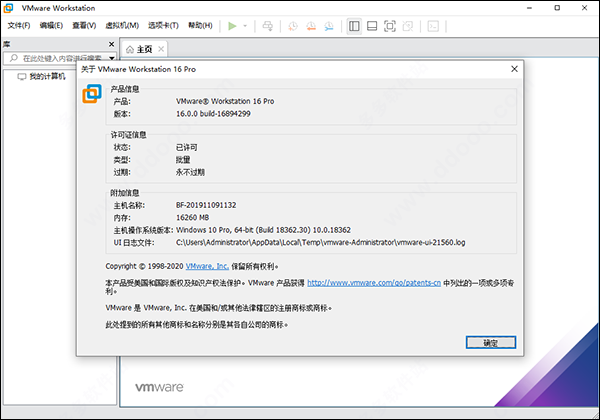600x420 pixels.
Task: Click VMware logo icon in About dialog
Action: click(92, 94)
